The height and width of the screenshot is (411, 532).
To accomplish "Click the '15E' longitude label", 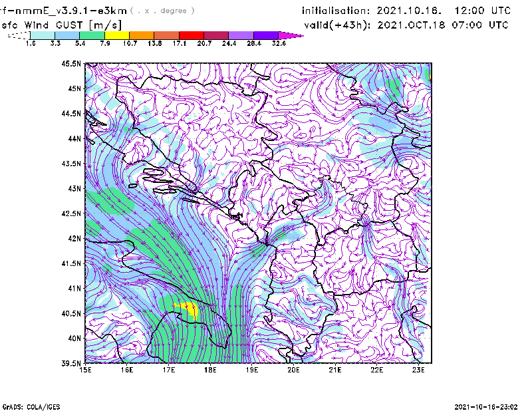I will 85,370.
